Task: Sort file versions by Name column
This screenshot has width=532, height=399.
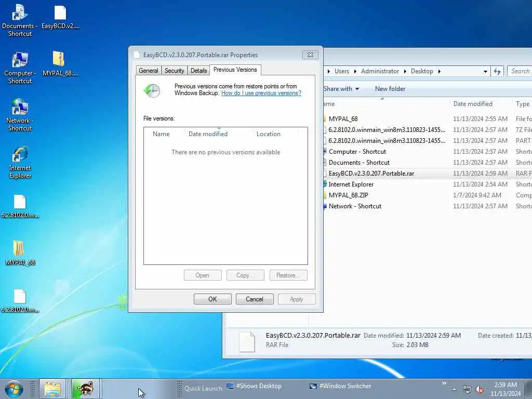Action: [164, 134]
